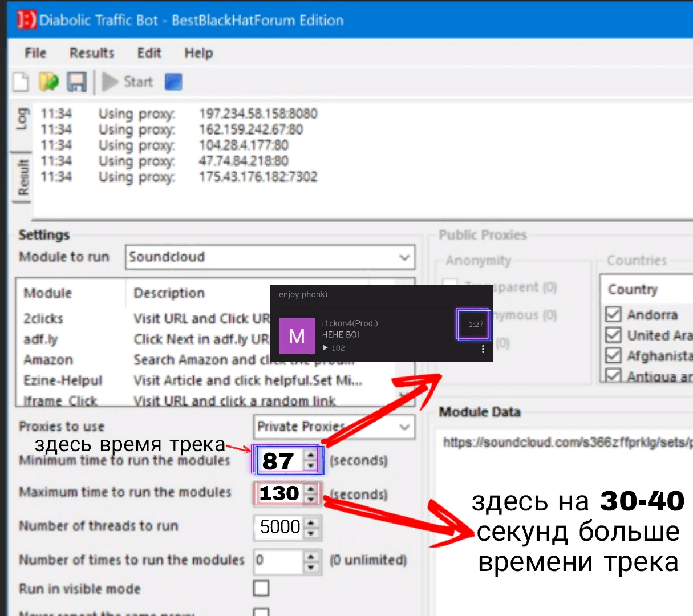Viewport: 693px width, 616px height.
Task: Decrease number of threads with down arrow
Action: [x=311, y=534]
